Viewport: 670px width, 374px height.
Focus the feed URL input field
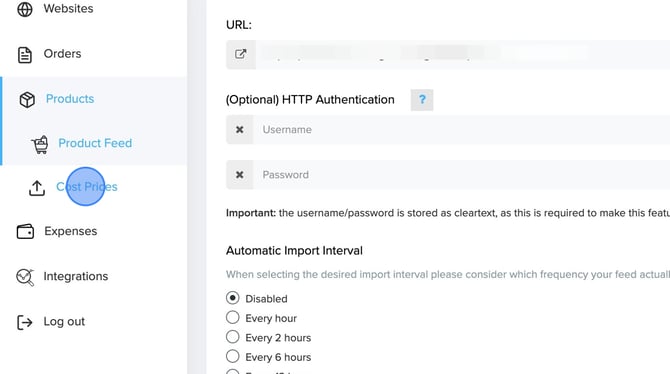coord(463,54)
